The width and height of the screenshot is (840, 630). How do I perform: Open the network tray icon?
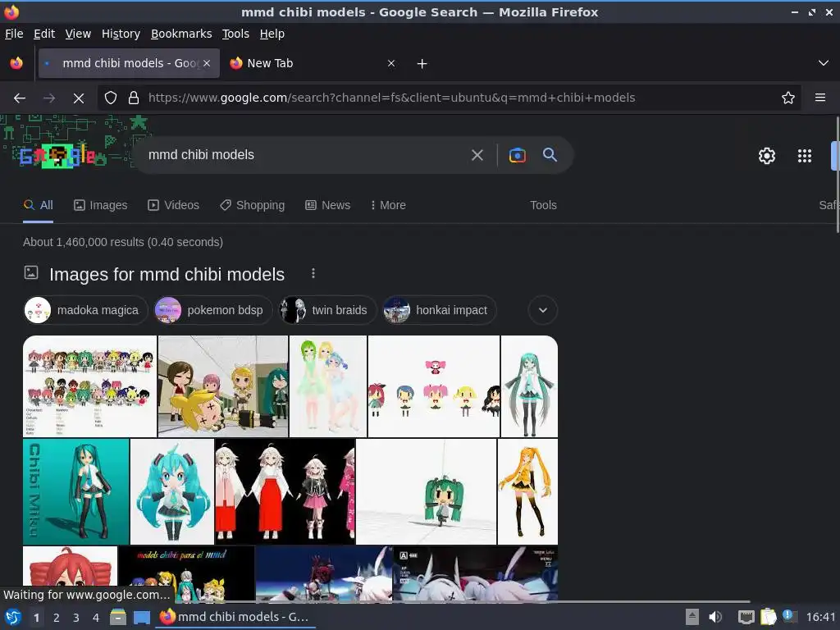pyautogui.click(x=746, y=618)
